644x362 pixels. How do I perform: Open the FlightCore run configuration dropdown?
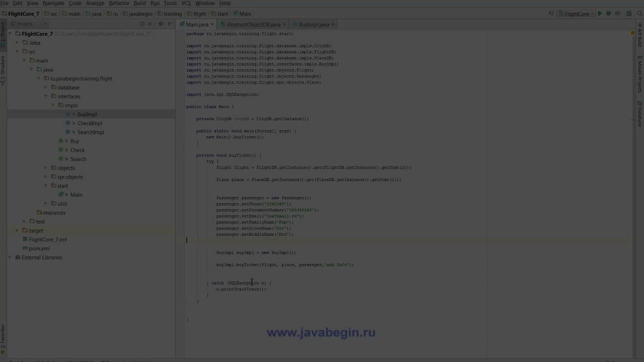tap(577, 14)
